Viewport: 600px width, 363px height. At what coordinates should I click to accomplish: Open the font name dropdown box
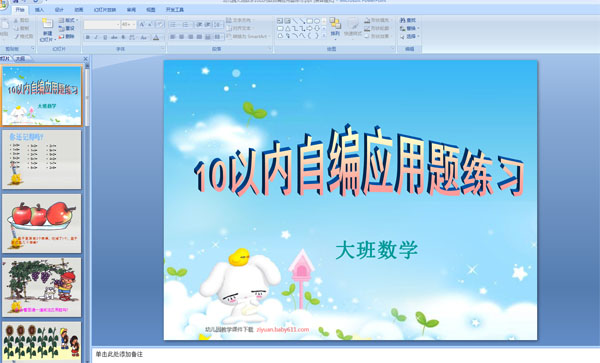coord(102,24)
